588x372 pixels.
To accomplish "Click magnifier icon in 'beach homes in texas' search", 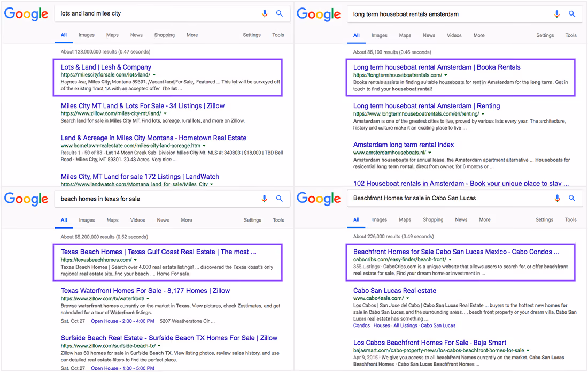I will (x=280, y=199).
